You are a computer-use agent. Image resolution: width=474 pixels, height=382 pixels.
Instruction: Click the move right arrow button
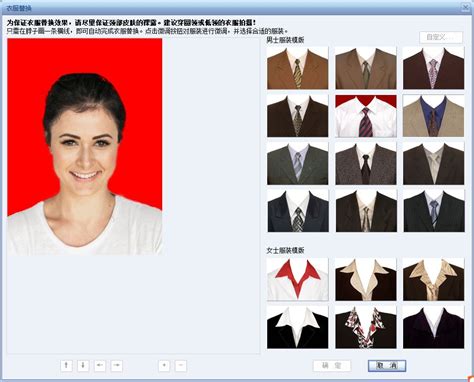[116, 366]
